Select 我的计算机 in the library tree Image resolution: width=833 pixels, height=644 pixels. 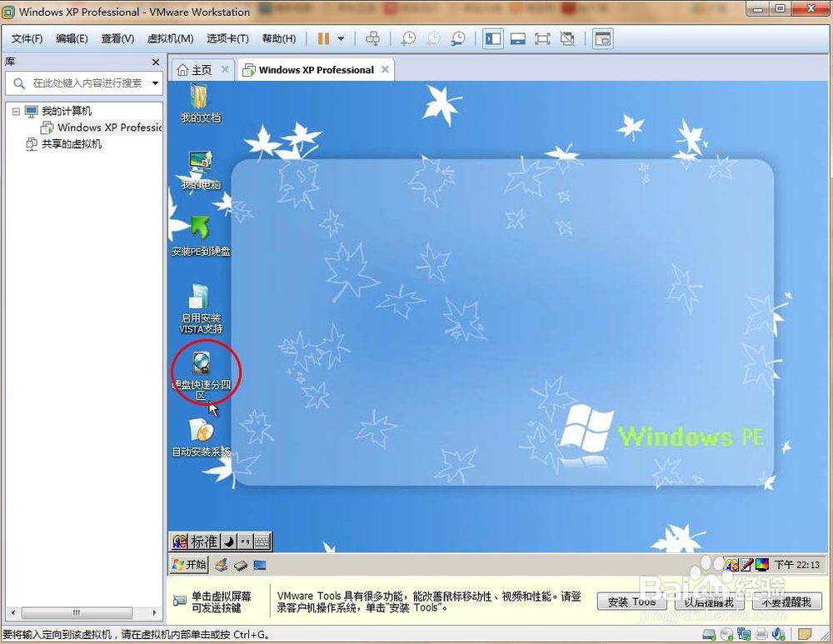(67, 112)
